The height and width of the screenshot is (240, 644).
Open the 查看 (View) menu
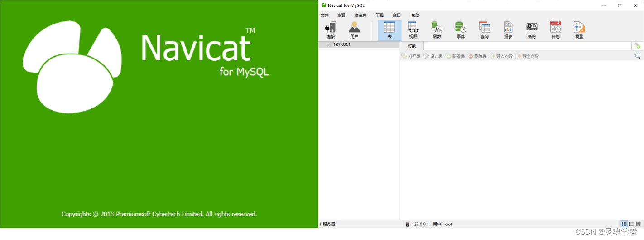(341, 15)
